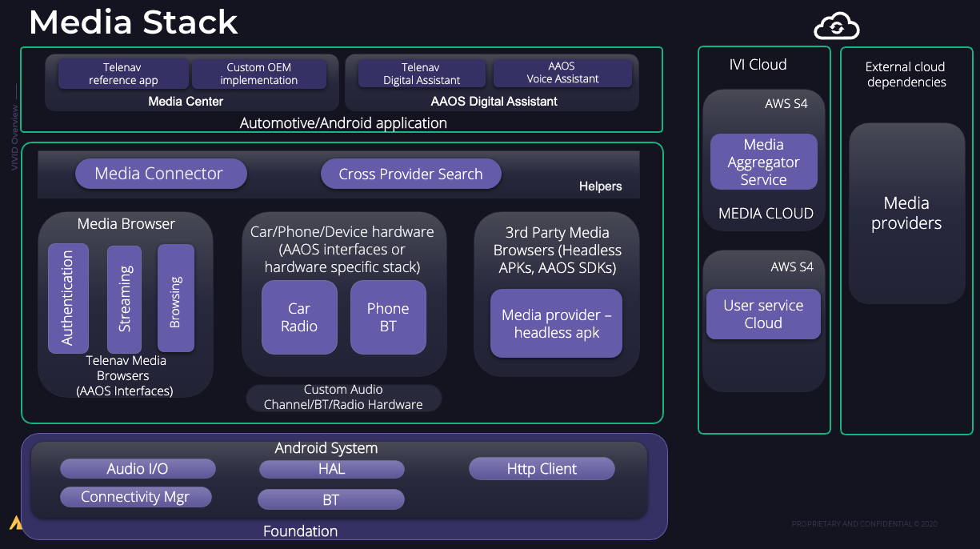980x549 pixels.
Task: Click the MEDIA CLOUD label
Action: [766, 214]
